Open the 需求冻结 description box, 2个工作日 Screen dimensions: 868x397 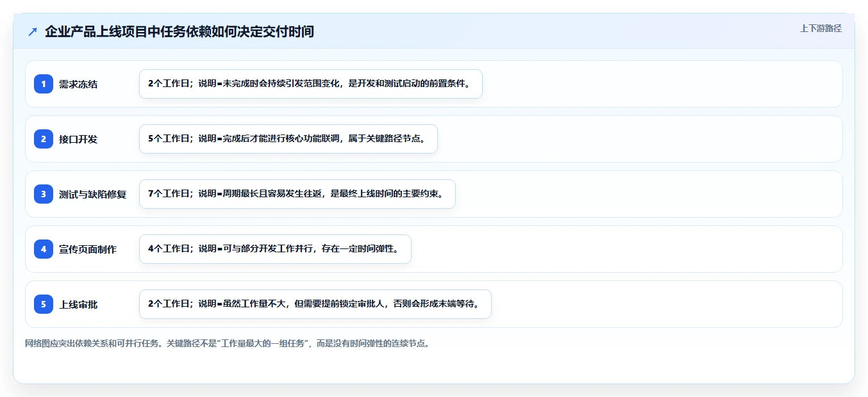(x=311, y=84)
